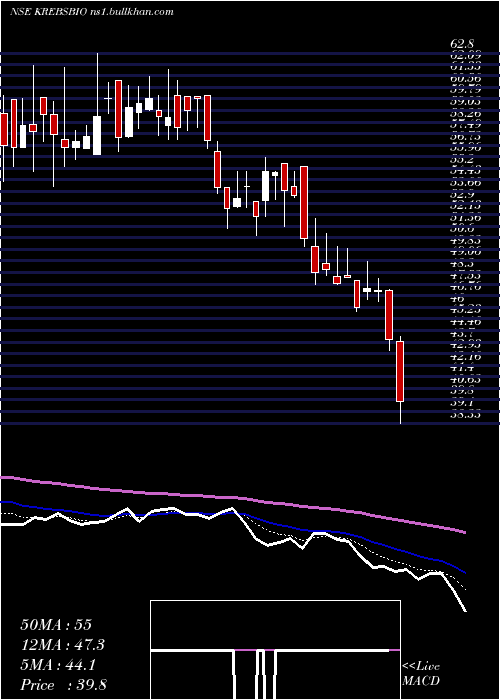Click the 52.9 price axis label

pos(462,195)
